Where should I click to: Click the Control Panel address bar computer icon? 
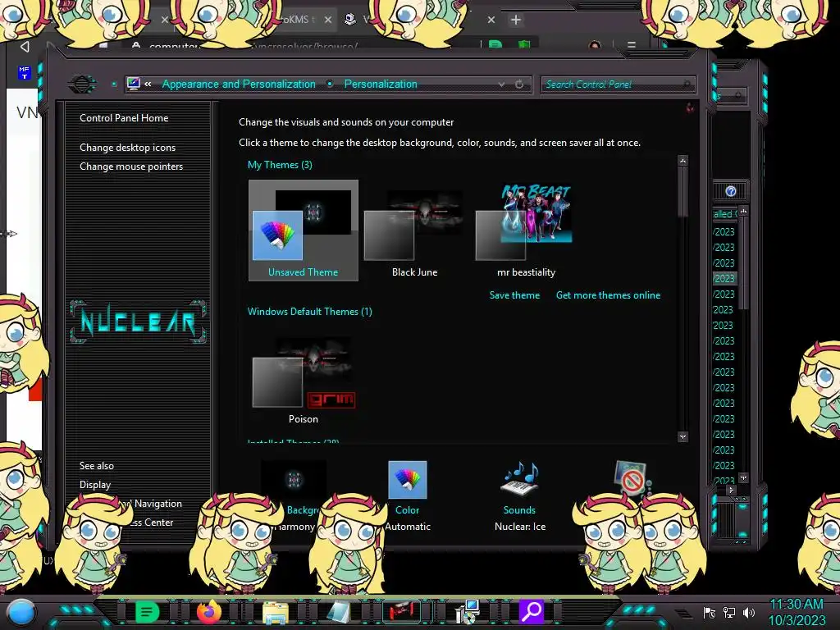click(134, 84)
